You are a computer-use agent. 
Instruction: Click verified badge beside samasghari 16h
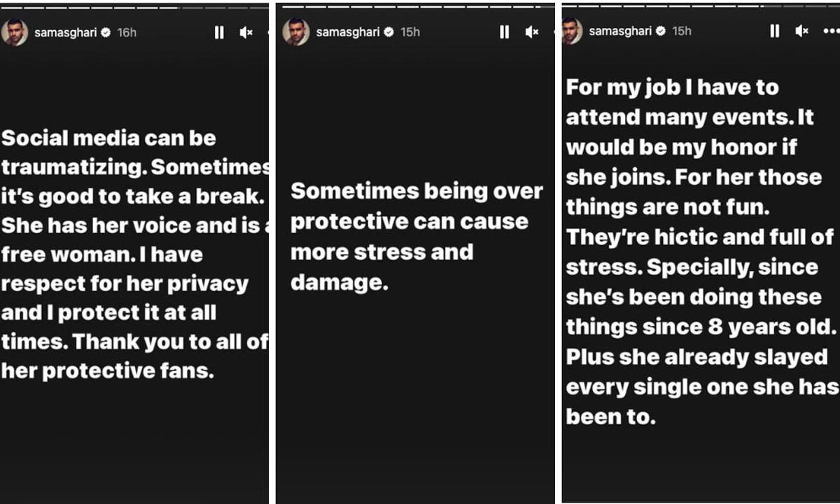tap(106, 32)
